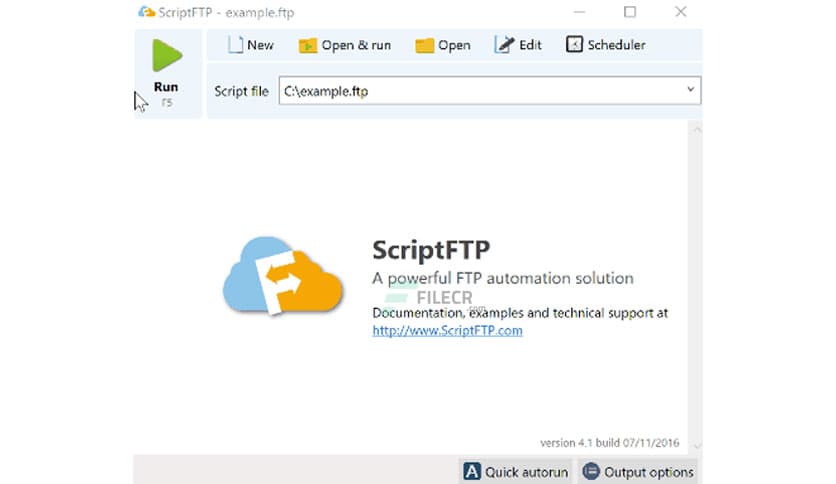The height and width of the screenshot is (484, 836).
Task: Launch the Scheduler
Action: pyautogui.click(x=606, y=45)
